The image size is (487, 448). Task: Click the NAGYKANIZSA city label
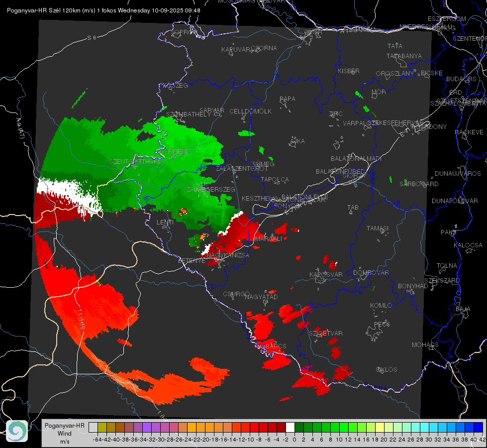[x=228, y=255]
